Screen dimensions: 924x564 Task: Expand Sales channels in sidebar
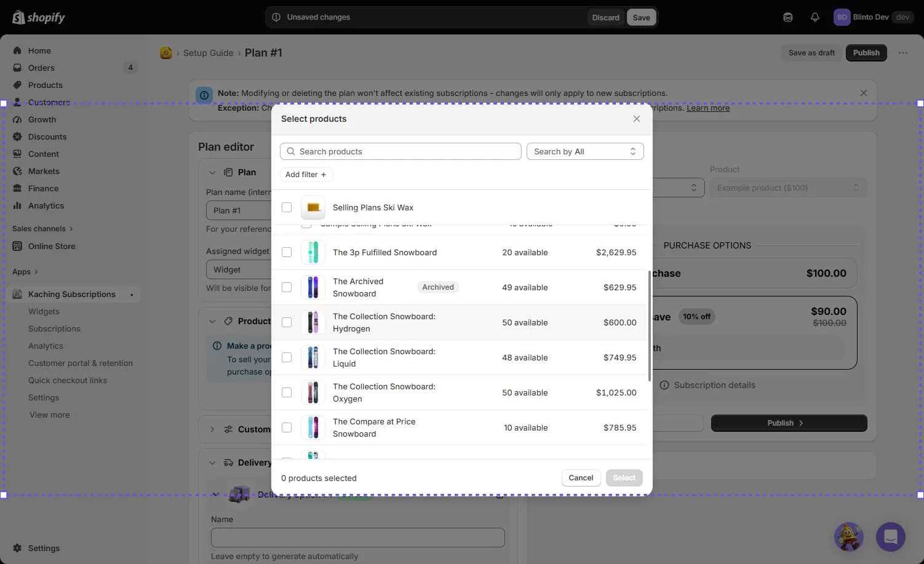[x=42, y=229]
